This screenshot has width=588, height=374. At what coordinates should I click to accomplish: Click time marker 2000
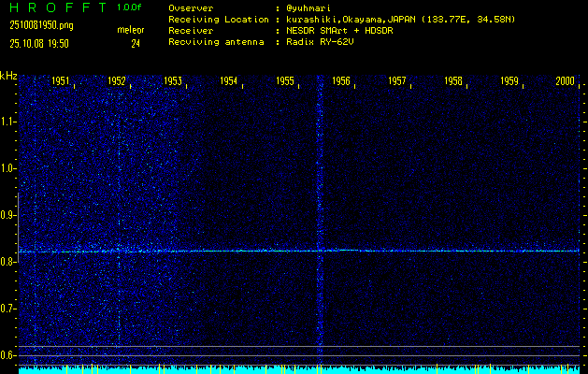coord(566,81)
